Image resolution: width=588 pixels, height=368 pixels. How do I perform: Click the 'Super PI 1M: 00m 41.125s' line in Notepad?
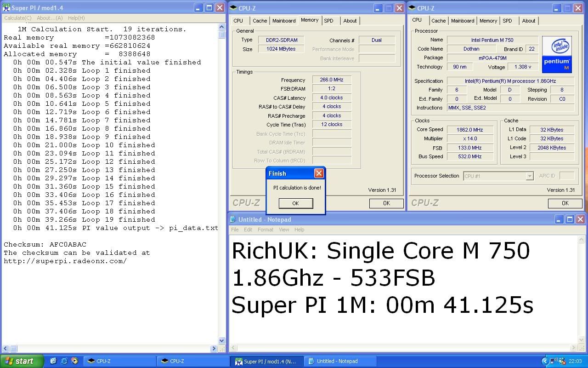click(382, 305)
